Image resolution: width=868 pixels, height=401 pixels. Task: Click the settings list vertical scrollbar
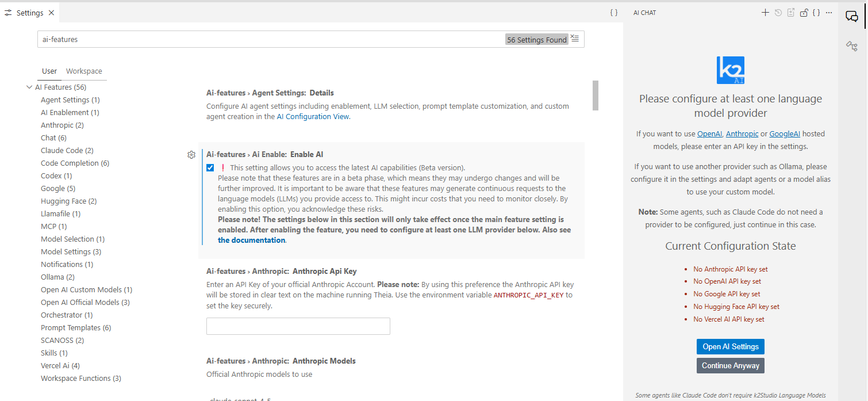(596, 96)
